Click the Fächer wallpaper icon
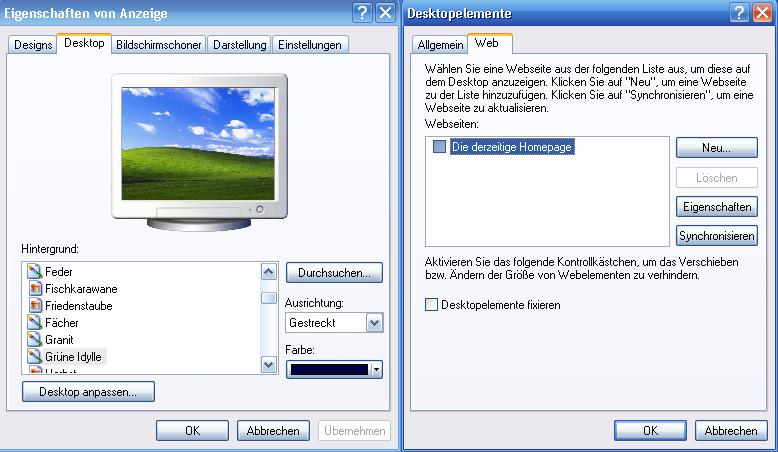 tap(34, 323)
